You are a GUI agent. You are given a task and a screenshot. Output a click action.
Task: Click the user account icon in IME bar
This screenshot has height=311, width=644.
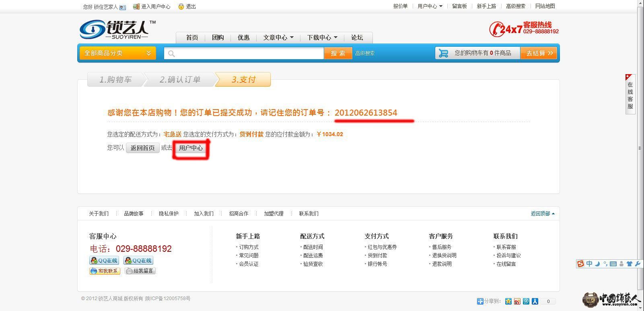621,264
